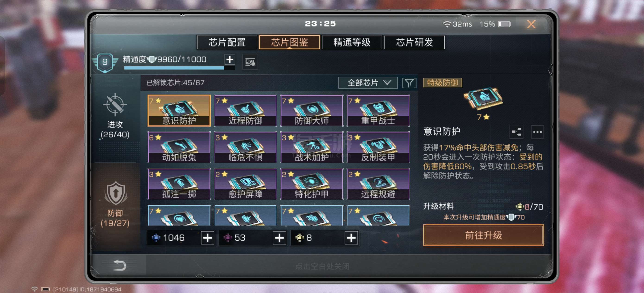The image size is (644, 293).
Task: Open the 精通等级 tab
Action: coord(352,42)
